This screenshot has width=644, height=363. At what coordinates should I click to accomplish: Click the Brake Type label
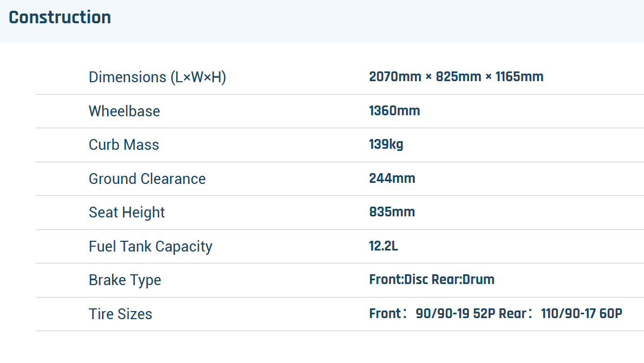(x=125, y=280)
